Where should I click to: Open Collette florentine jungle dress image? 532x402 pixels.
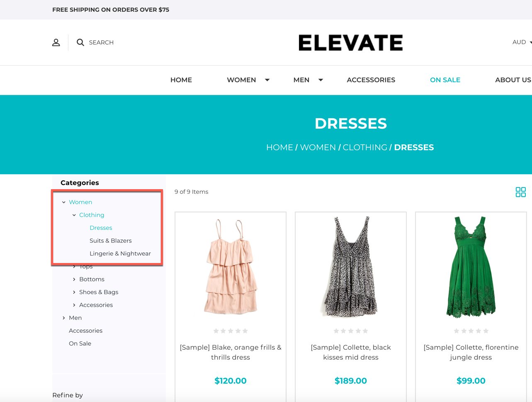(471, 267)
